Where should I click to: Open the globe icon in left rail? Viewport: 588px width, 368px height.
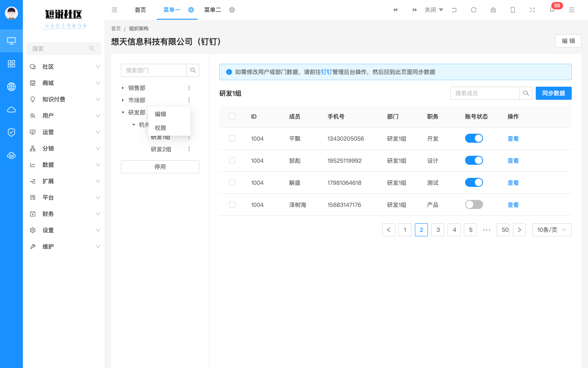[x=11, y=87]
